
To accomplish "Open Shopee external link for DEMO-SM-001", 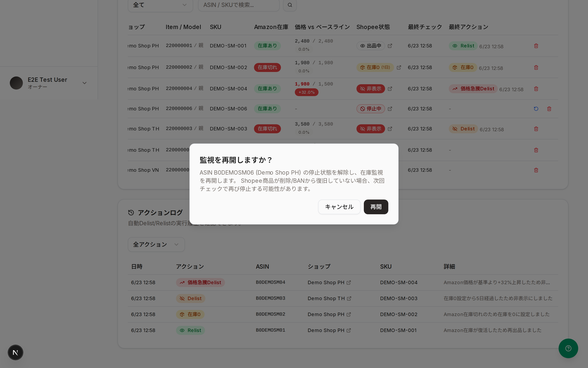I will click(390, 46).
